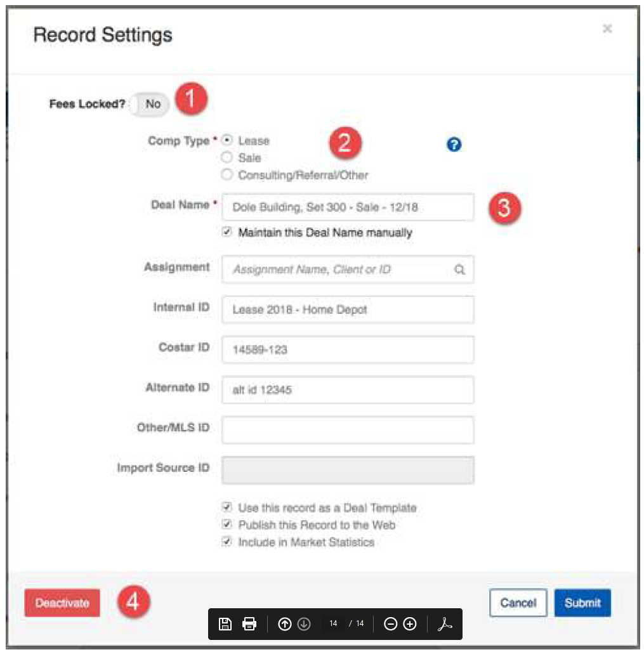Click search magnifier in Assignment field

(x=460, y=270)
